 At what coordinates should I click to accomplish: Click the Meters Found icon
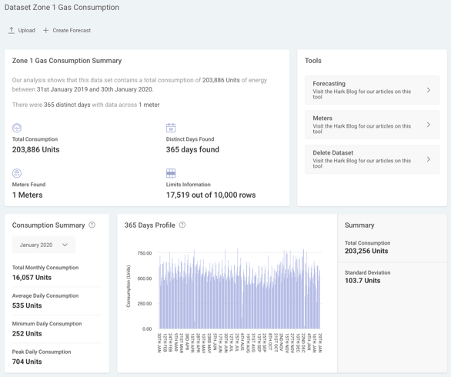click(17, 173)
